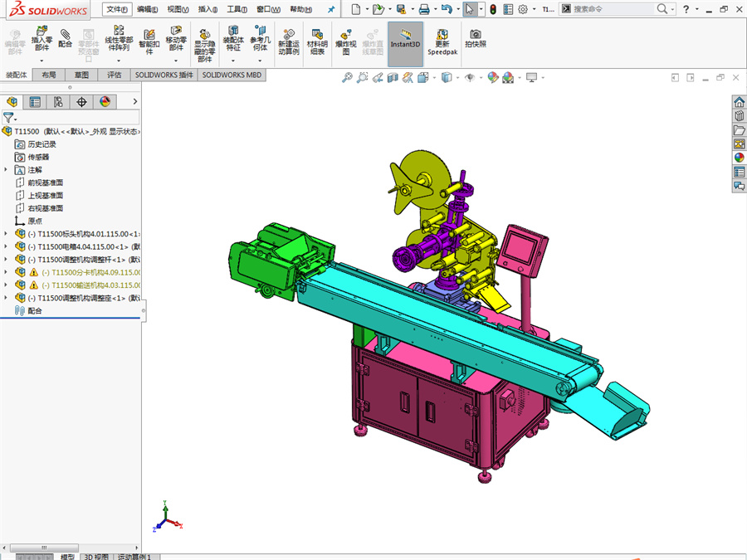Click 材料明细表 bill of materials icon
The height and width of the screenshot is (560, 747).
317,41
